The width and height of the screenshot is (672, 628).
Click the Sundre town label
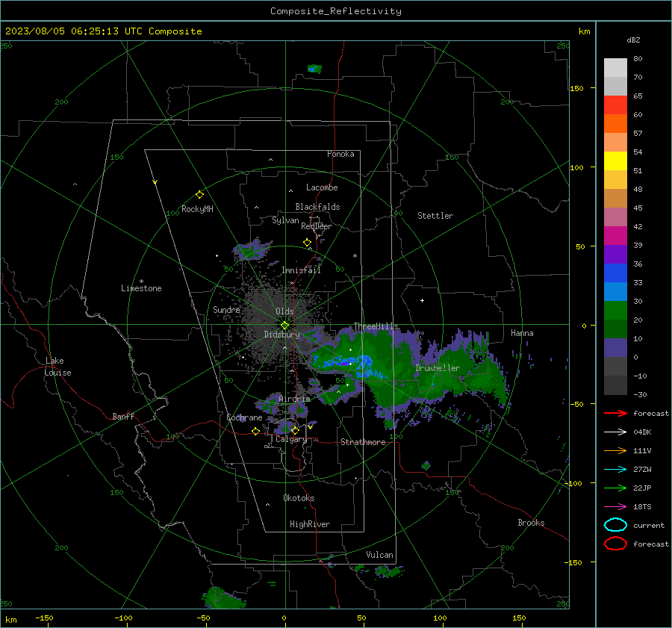226,309
